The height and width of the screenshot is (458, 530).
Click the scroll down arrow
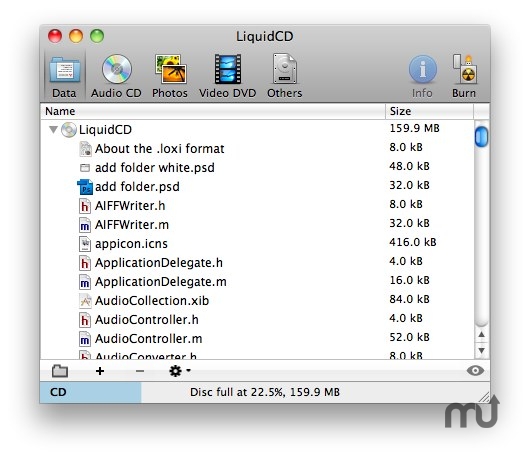click(x=481, y=351)
